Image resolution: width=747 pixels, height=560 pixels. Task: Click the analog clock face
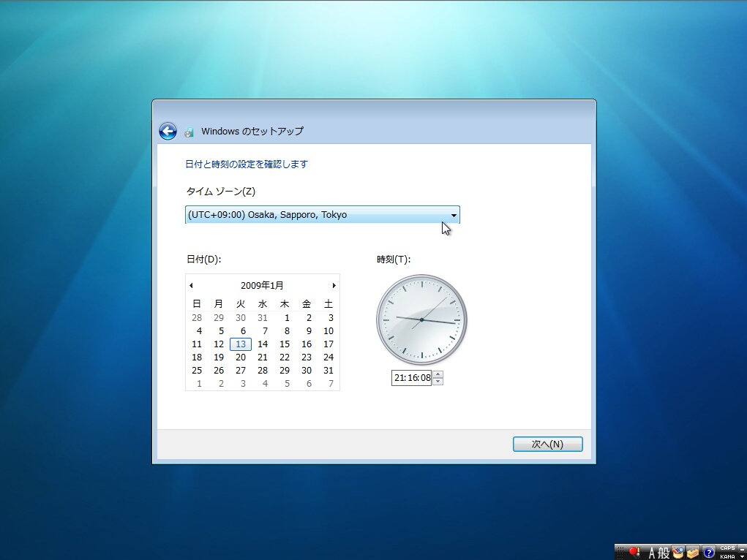point(421,320)
